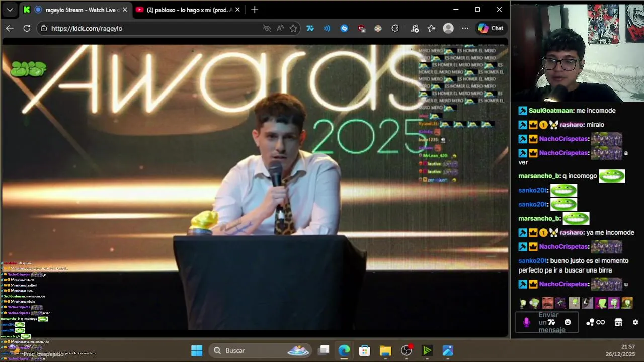Open marsancho_b username beside 'q incomogo'
Screen dimensions: 644x362
pyautogui.click(x=539, y=176)
